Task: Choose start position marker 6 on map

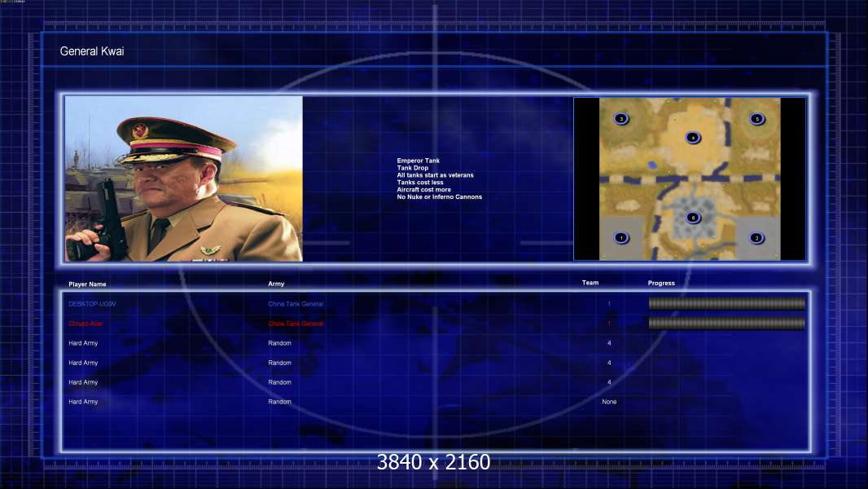Action: [692, 218]
